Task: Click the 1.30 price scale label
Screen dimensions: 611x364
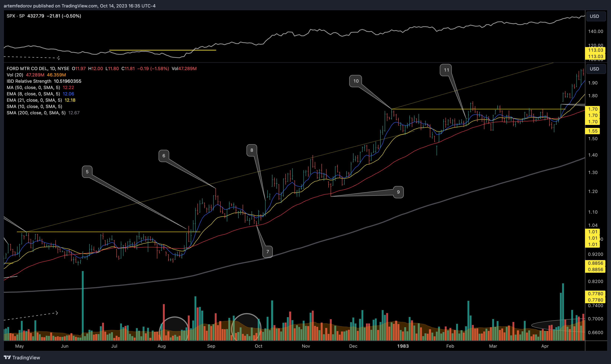Action: pyautogui.click(x=593, y=173)
